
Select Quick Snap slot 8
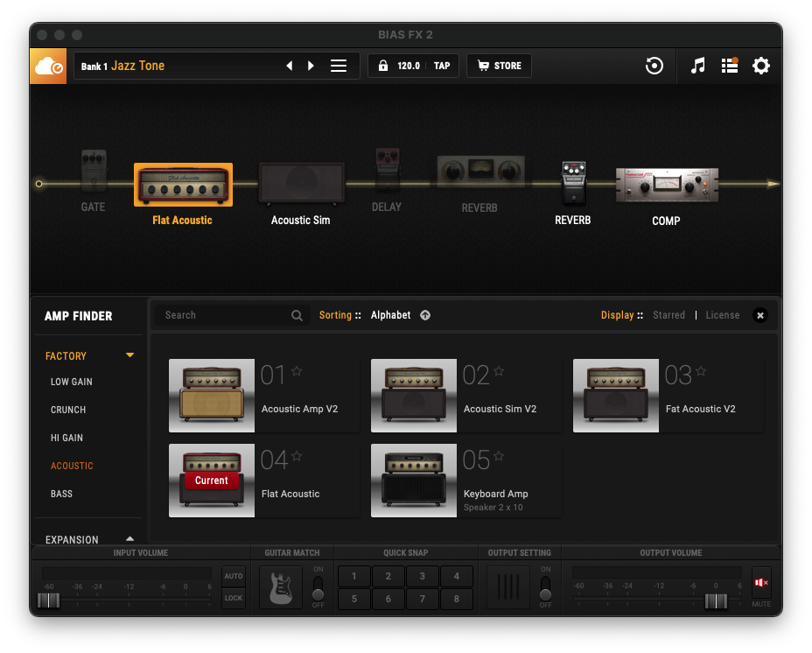point(457,599)
